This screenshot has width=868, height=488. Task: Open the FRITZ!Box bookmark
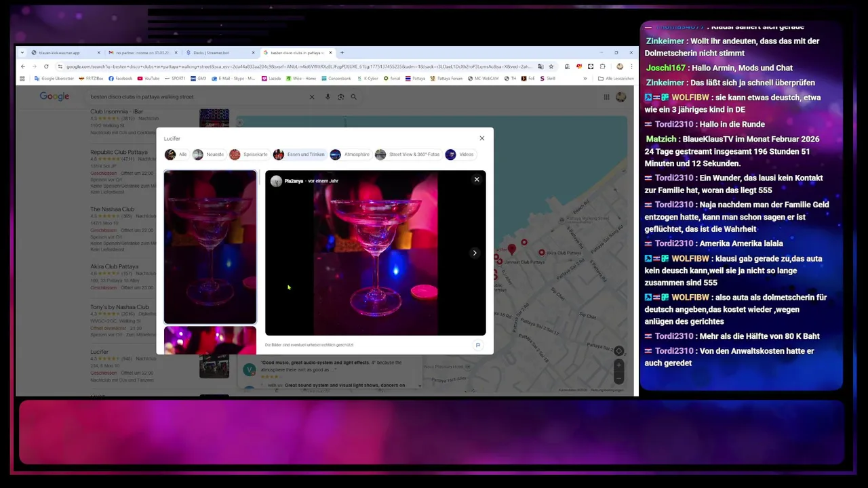coord(91,79)
